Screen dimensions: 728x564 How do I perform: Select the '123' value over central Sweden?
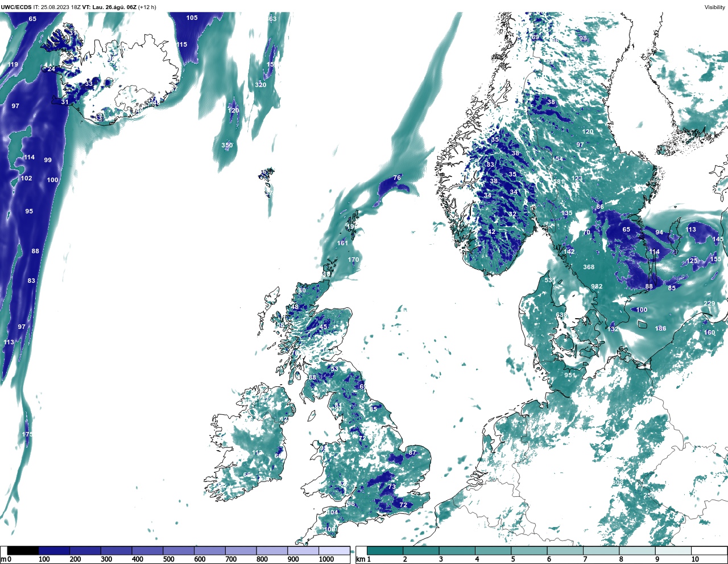[x=577, y=178]
